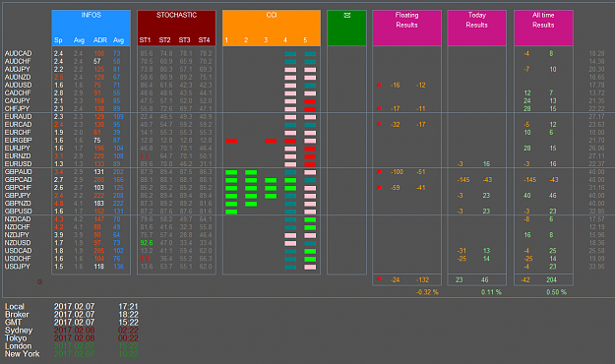
Task: Click the ADR value 220 for EURNZD
Action: [98, 155]
